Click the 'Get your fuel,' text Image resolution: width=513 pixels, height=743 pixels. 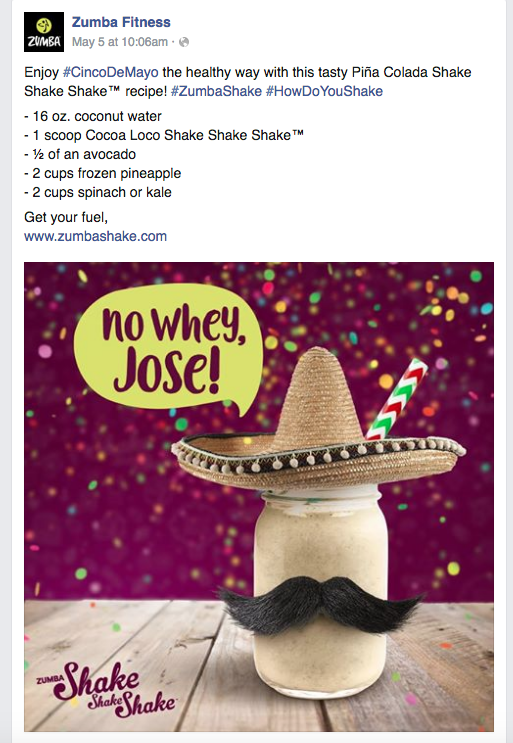tap(66, 217)
